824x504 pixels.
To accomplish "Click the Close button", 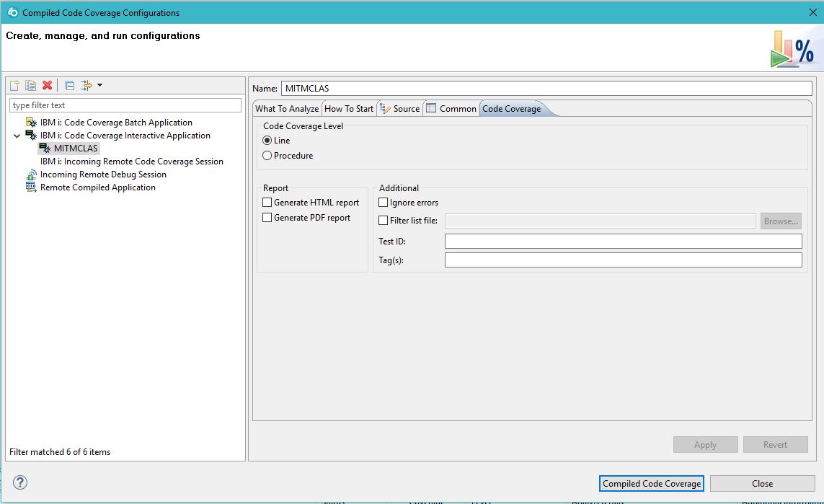I will coord(762,484).
